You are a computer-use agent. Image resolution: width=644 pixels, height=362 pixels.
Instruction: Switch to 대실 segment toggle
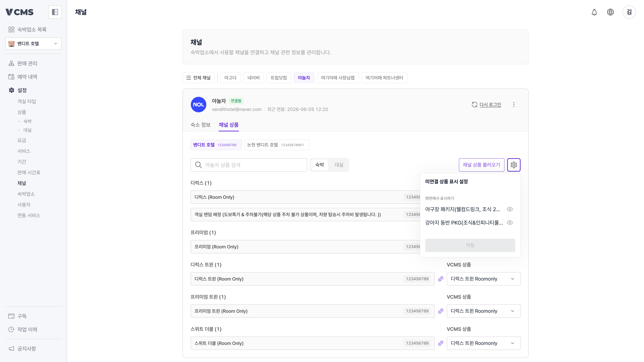pyautogui.click(x=339, y=165)
